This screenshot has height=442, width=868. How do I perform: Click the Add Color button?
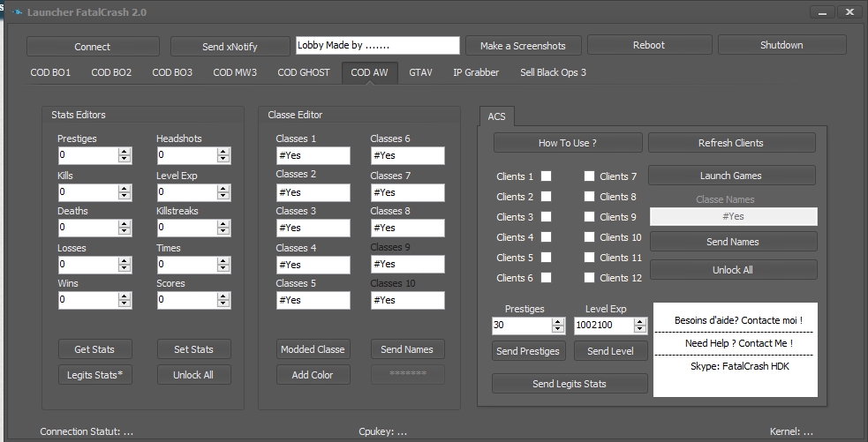coord(313,375)
